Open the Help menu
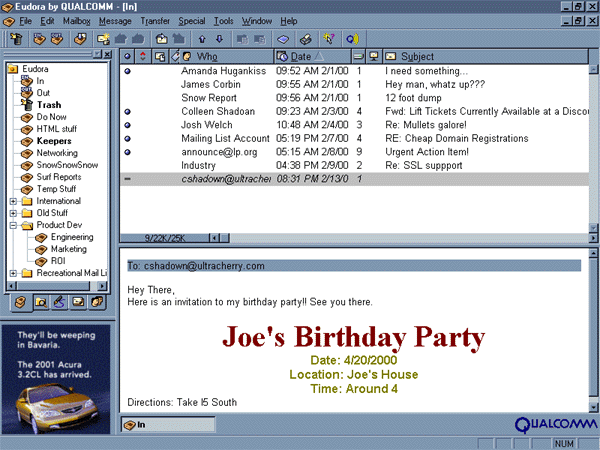Viewport: 600px width, 450px height. 289,21
